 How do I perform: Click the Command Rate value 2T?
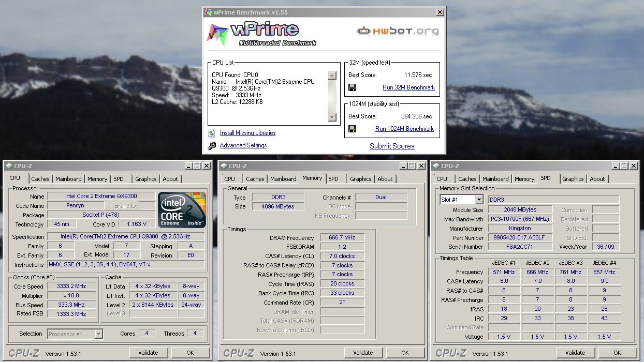(342, 302)
